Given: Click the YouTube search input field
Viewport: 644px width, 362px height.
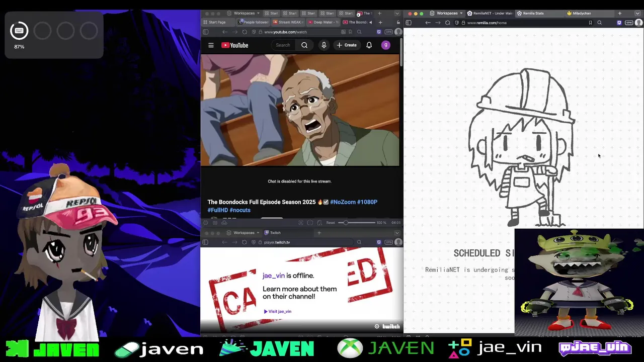Looking at the screenshot, I should [283, 45].
